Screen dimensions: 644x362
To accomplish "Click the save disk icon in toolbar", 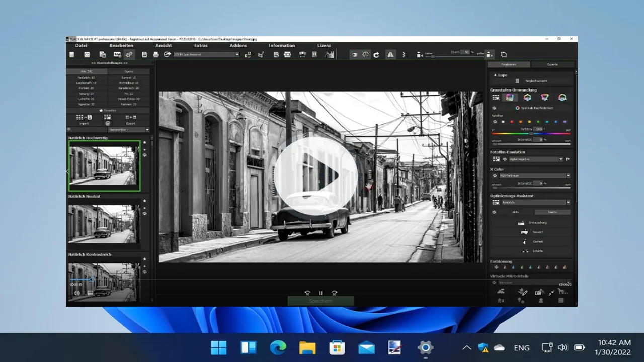I will (144, 55).
